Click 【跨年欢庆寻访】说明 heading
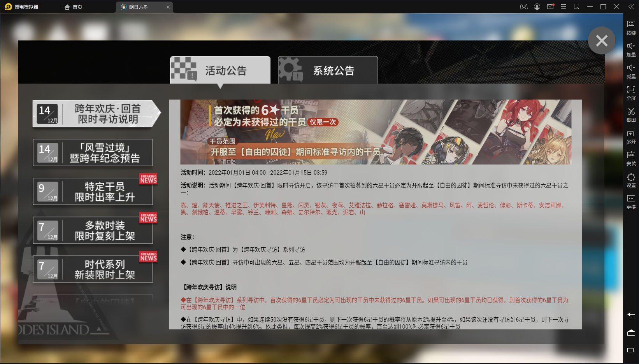The image size is (639, 364). (209, 287)
